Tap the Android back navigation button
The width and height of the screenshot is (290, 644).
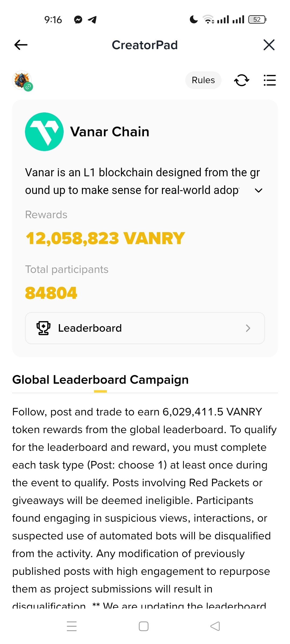[x=215, y=626]
